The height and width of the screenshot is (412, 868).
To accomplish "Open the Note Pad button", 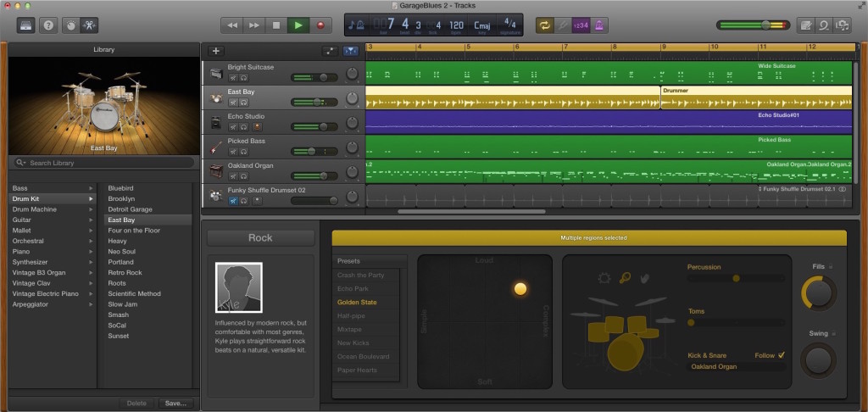I will click(806, 25).
